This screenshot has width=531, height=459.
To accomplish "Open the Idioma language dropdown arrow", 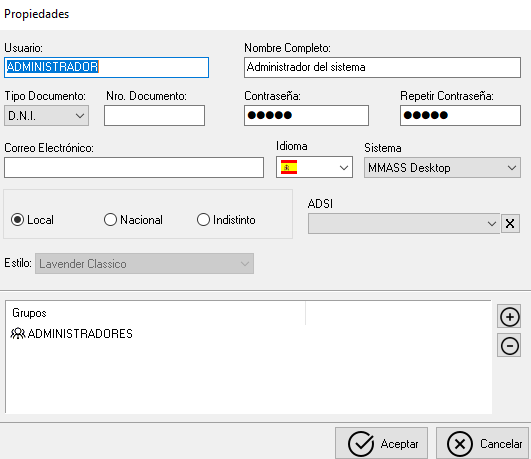I will (344, 167).
